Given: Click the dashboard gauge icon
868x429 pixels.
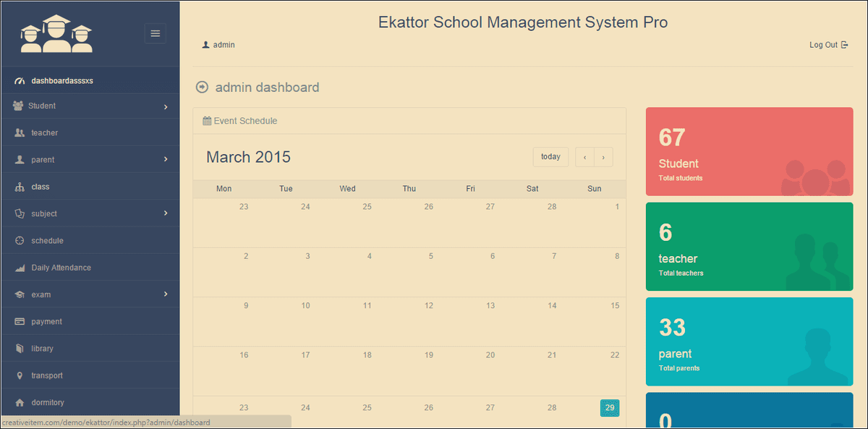Looking at the screenshot, I should [20, 81].
